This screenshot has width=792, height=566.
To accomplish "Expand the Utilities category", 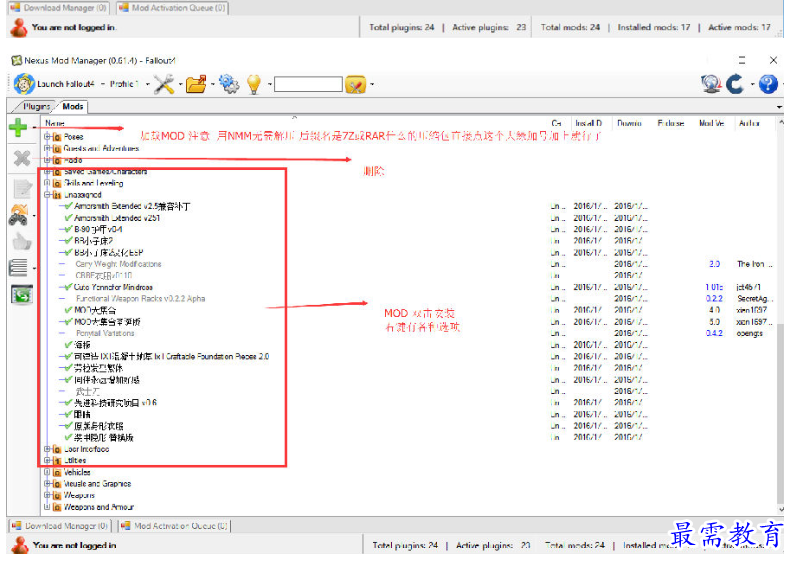I will tap(47, 460).
